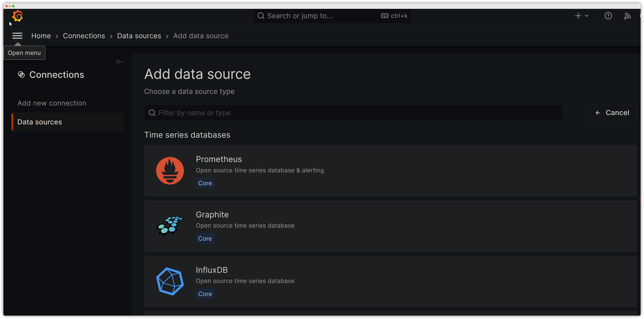Select Data sources in sidebar
Screen dimensions: 644x319
[68, 122]
